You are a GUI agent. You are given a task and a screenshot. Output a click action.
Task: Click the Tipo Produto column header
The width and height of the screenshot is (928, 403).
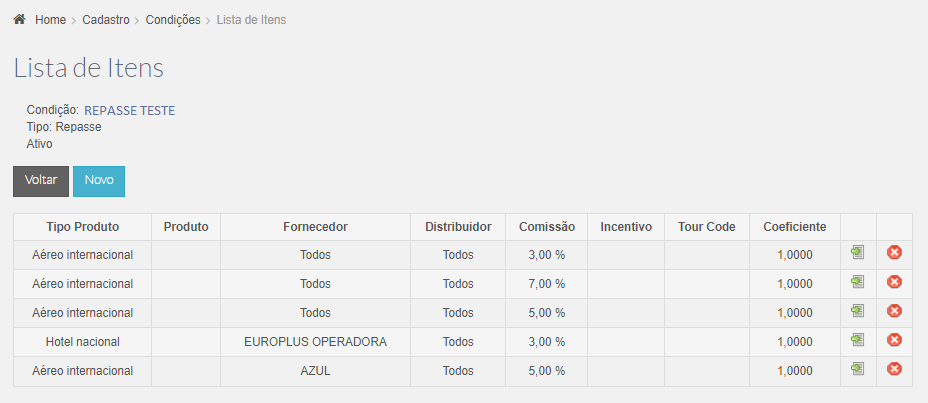coord(83,227)
